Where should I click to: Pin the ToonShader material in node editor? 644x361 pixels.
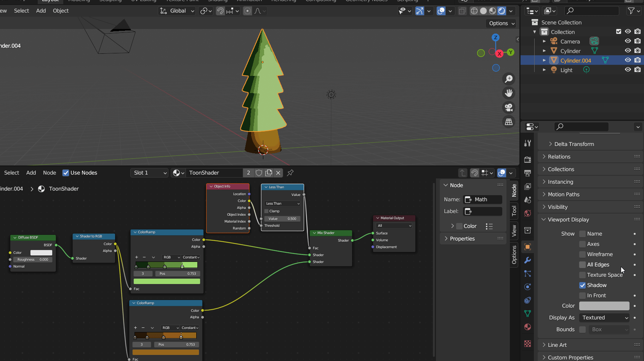(x=290, y=173)
